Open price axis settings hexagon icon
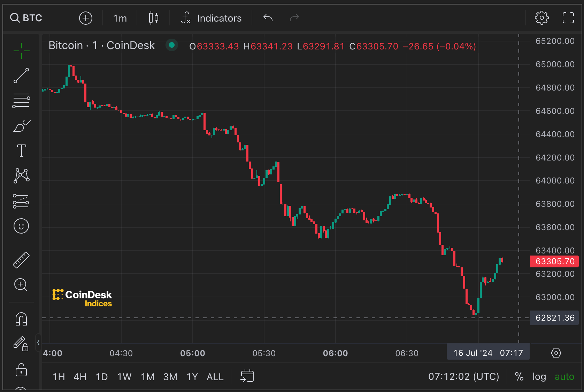Screen dimensions: 584x392 (556, 353)
